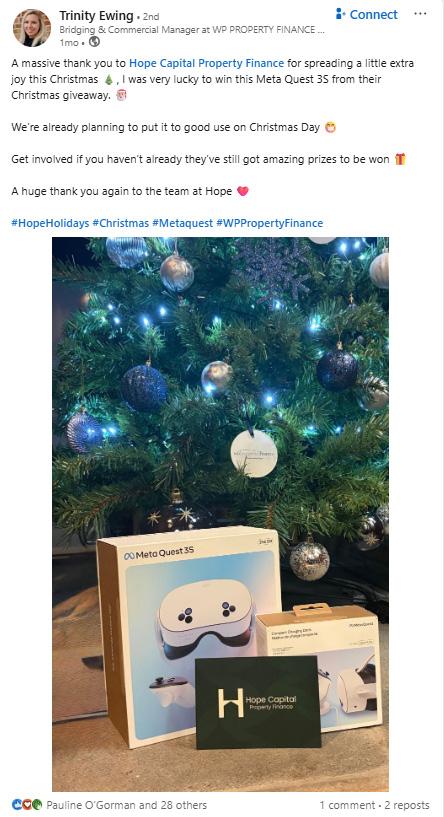444x817 pixels.
Task: Click the Connect button text
Action: [x=374, y=15]
